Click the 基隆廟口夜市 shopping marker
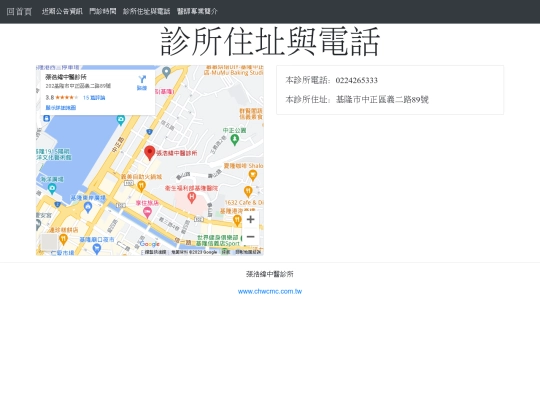 tap(97, 249)
